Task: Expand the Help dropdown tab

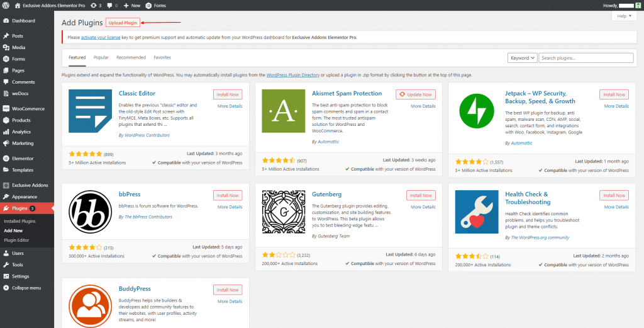Action: coord(624,16)
